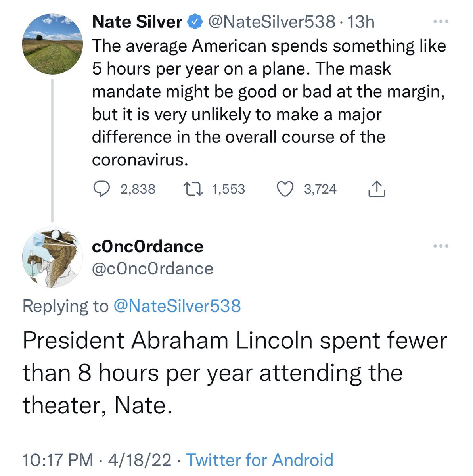Open the @NateSilver538 handle in the header

(x=271, y=22)
